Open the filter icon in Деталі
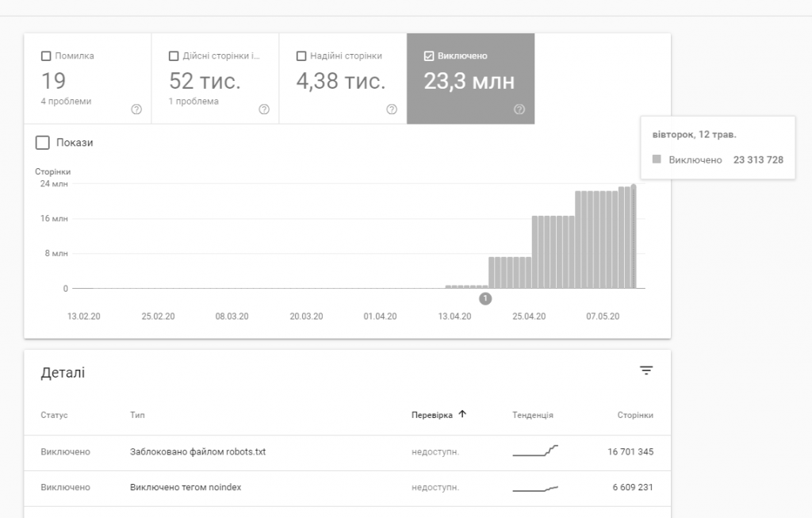 [646, 370]
